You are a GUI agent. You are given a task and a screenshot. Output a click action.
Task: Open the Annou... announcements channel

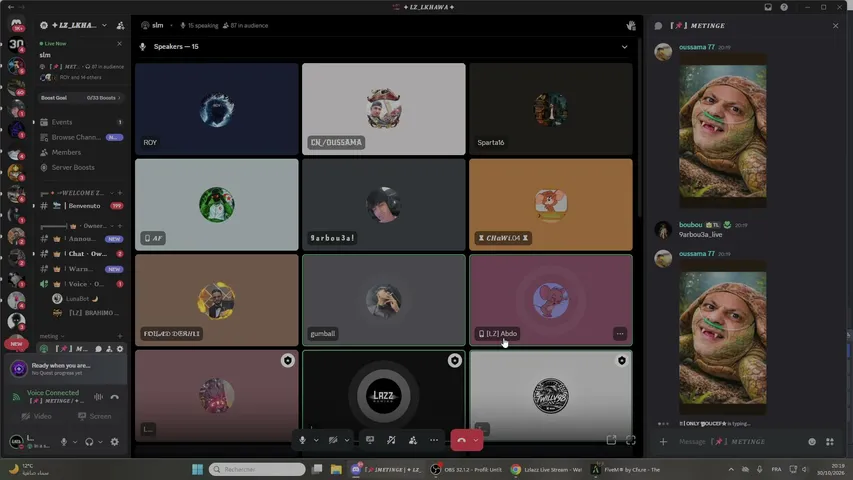[81, 239]
